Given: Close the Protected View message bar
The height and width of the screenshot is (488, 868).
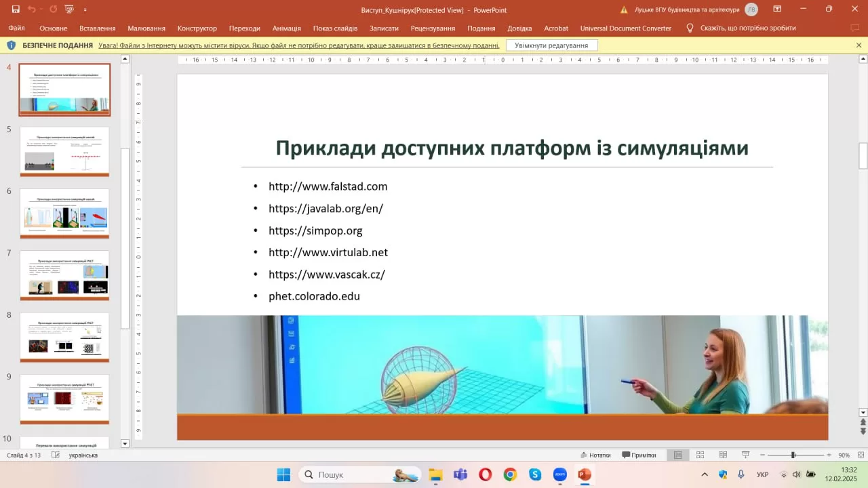Looking at the screenshot, I should pos(859,45).
